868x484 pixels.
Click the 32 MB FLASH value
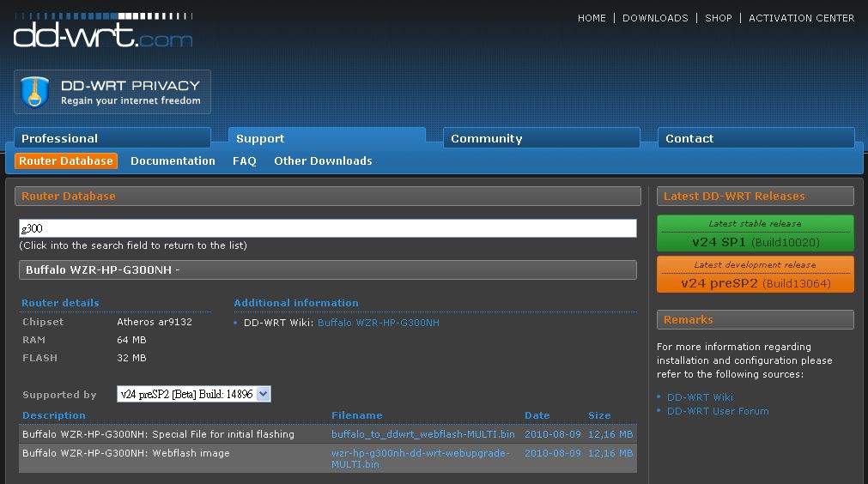[131, 358]
